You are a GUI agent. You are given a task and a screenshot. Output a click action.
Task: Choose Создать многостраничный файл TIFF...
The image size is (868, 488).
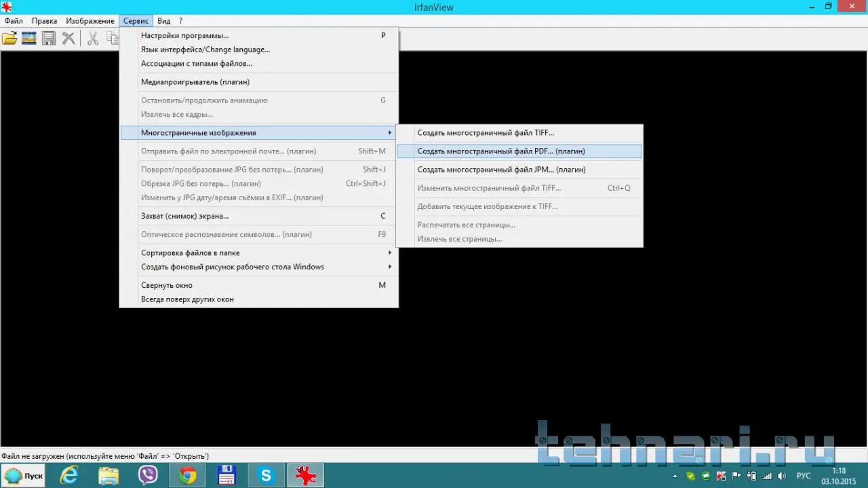(519, 133)
